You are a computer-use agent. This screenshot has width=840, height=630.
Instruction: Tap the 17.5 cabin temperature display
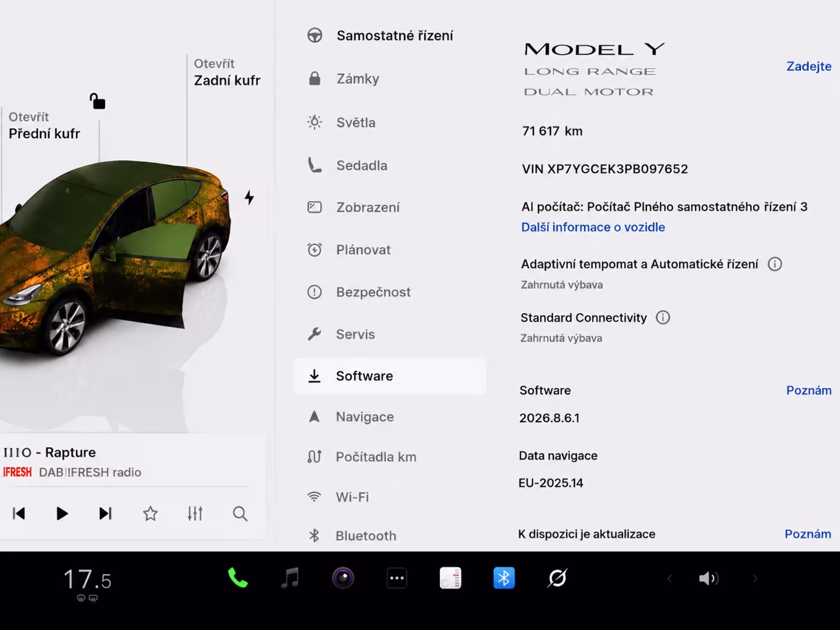click(87, 580)
